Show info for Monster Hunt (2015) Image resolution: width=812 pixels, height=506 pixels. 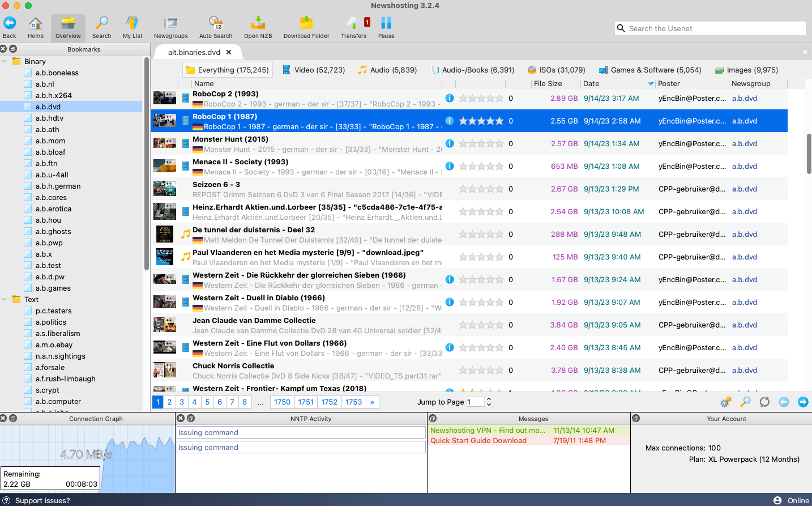point(450,143)
